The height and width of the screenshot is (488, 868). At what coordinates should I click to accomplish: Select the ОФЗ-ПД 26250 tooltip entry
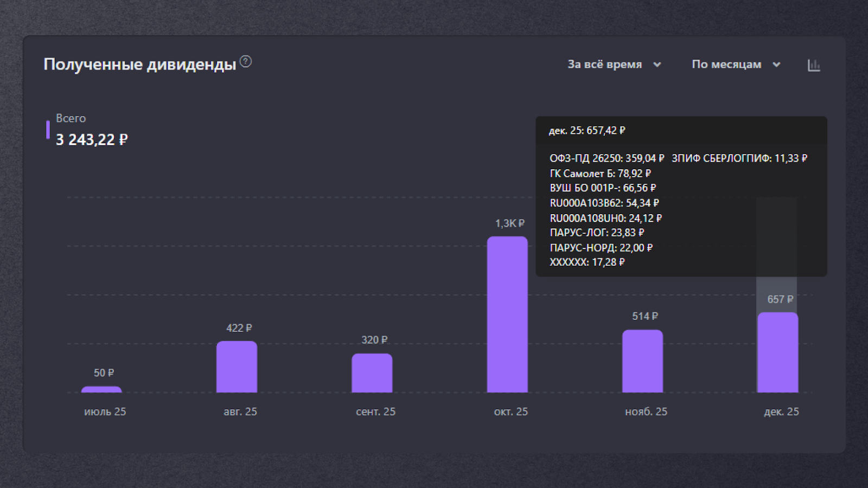607,158
